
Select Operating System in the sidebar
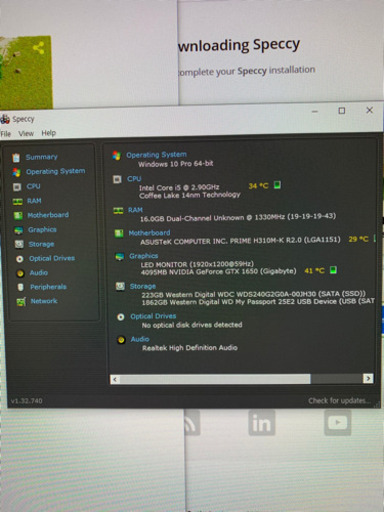click(x=56, y=171)
